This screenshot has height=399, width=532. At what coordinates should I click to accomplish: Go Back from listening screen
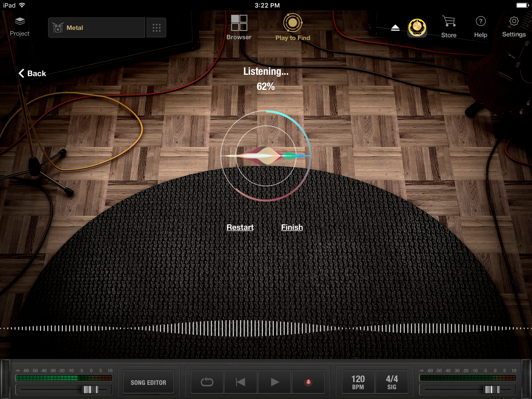coord(32,74)
